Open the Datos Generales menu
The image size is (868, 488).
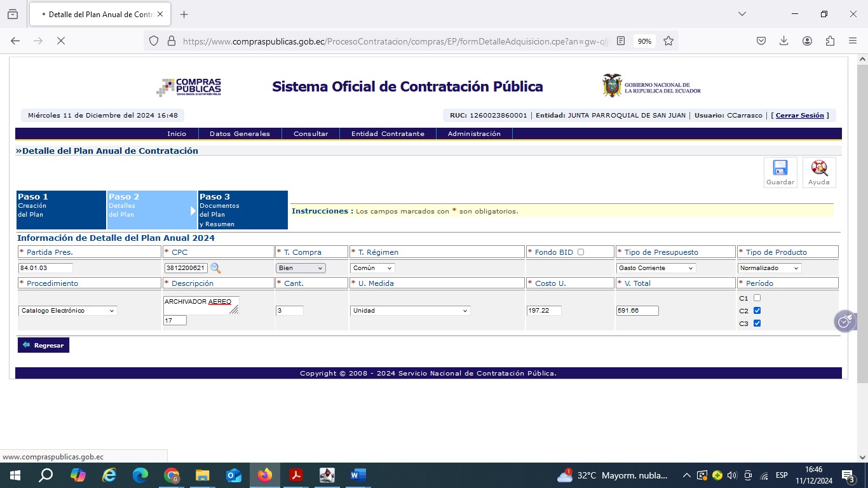(240, 134)
